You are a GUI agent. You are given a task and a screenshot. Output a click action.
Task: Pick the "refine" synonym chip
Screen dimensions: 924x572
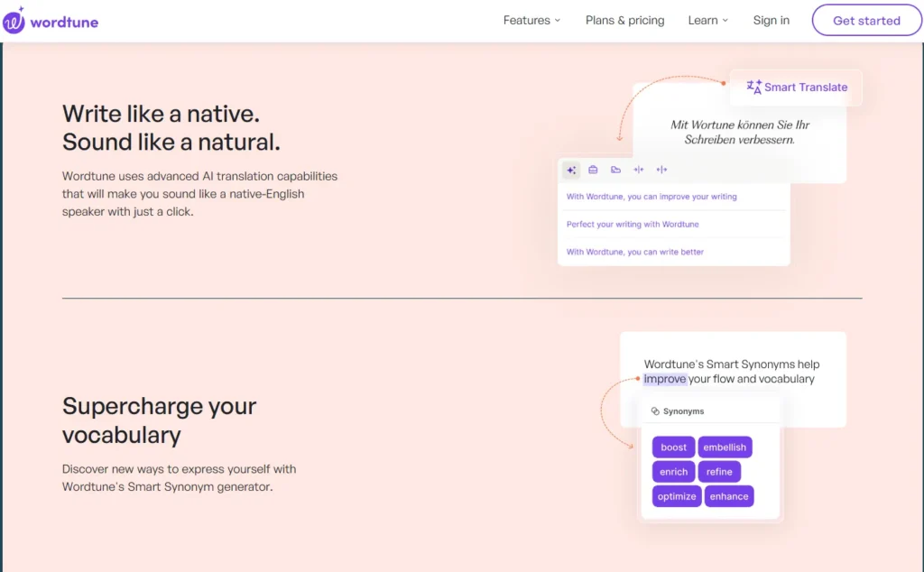click(x=719, y=472)
